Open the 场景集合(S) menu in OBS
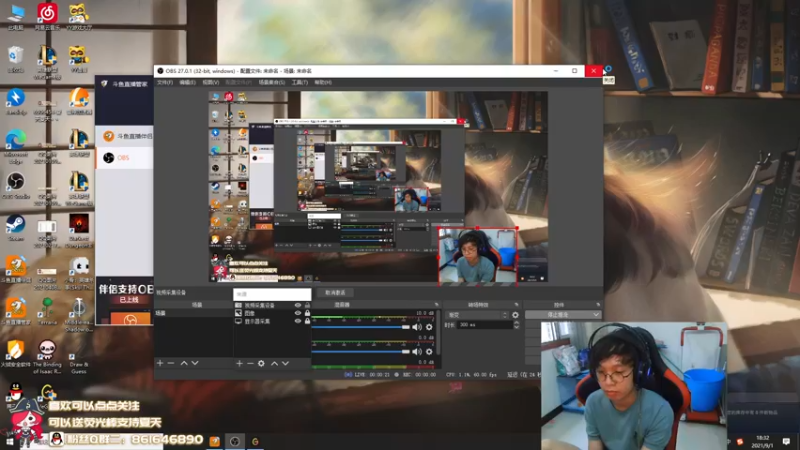Screen dimensions: 800x450 pyautogui.click(x=271, y=82)
